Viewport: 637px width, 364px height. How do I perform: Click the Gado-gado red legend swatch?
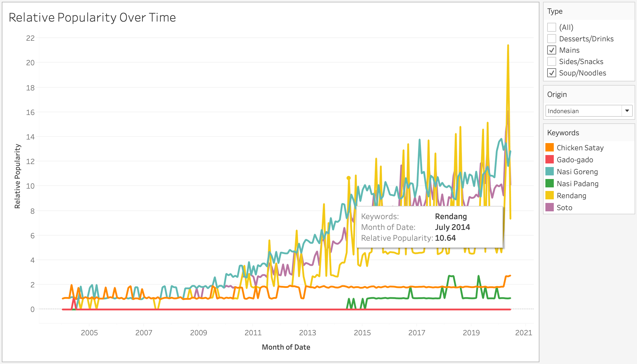click(550, 160)
